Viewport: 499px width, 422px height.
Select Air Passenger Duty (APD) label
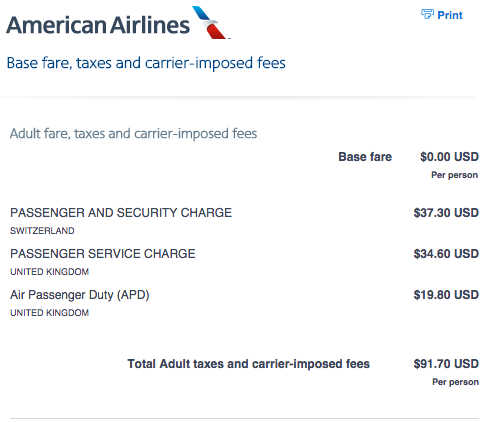pyautogui.click(x=80, y=295)
